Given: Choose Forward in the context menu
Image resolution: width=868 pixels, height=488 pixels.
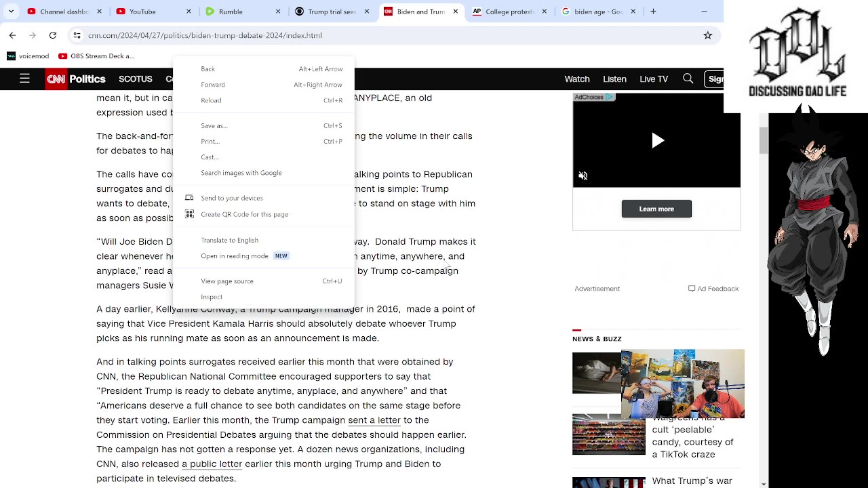Looking at the screenshot, I should pos(264,85).
